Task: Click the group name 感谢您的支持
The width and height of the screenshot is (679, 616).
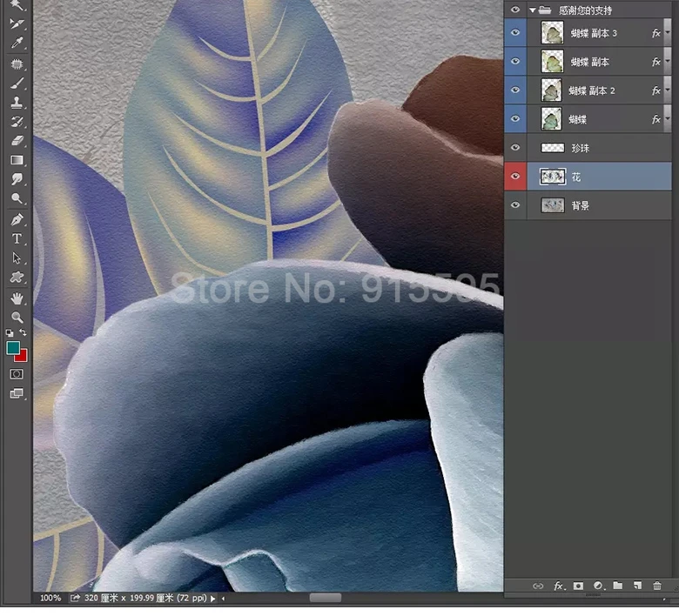Action: pos(585,10)
